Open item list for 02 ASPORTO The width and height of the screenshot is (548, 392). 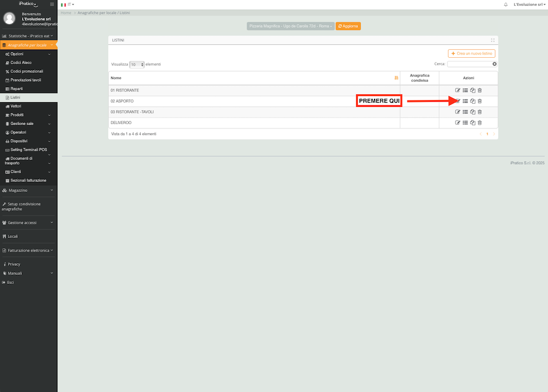(465, 101)
